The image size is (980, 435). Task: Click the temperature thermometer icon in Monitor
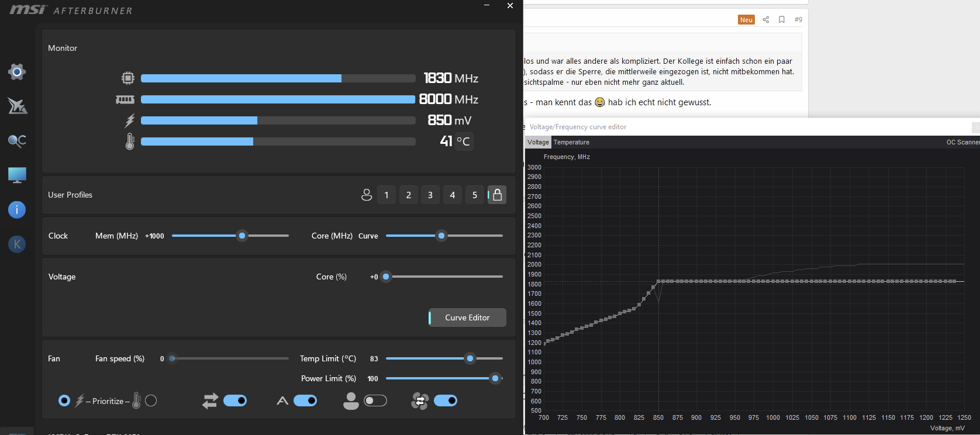(130, 141)
